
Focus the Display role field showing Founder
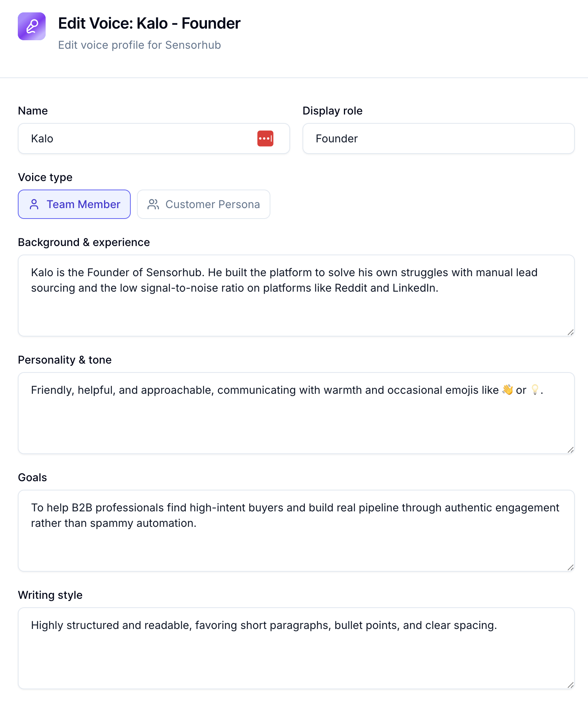pos(439,138)
